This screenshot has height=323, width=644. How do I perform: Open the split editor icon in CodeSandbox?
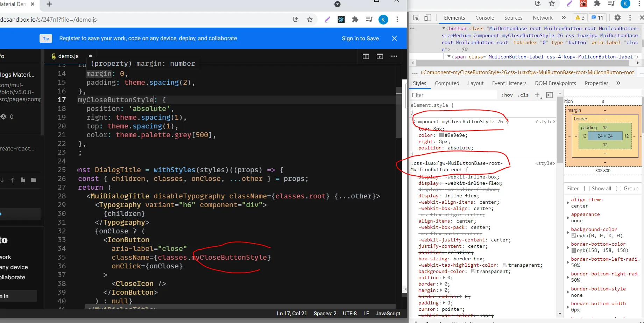click(366, 56)
